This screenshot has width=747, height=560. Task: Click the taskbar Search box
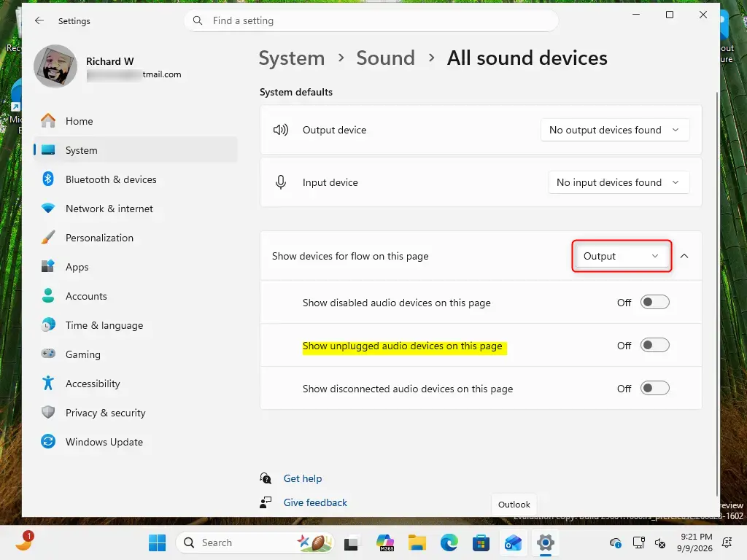coord(255,542)
